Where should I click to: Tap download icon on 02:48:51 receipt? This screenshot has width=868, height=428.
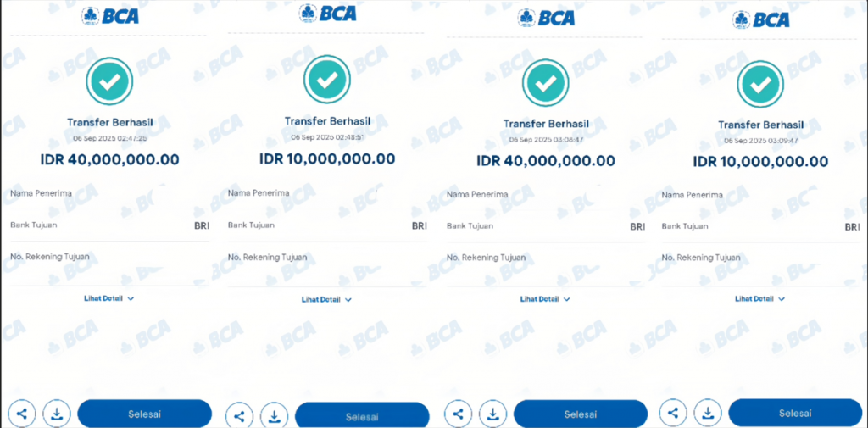tap(275, 416)
